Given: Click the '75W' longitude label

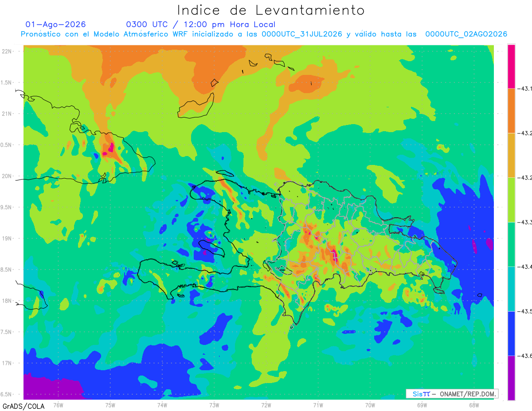Looking at the screenshot, I should (x=110, y=405).
